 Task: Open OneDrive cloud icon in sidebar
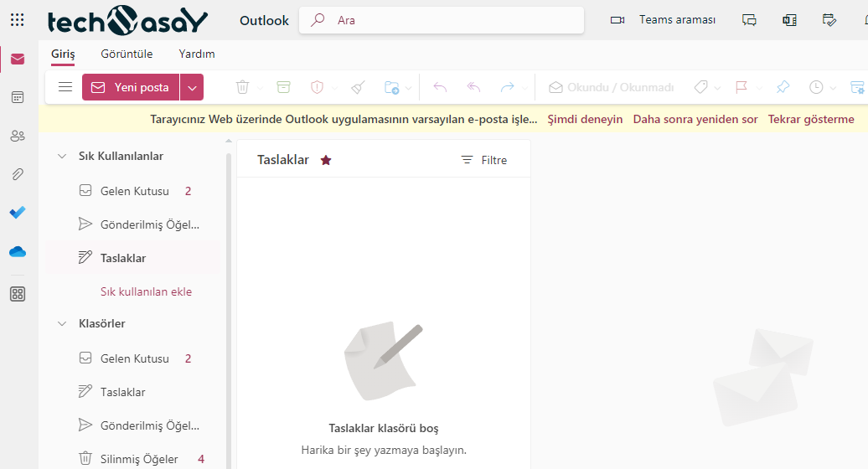tap(18, 251)
